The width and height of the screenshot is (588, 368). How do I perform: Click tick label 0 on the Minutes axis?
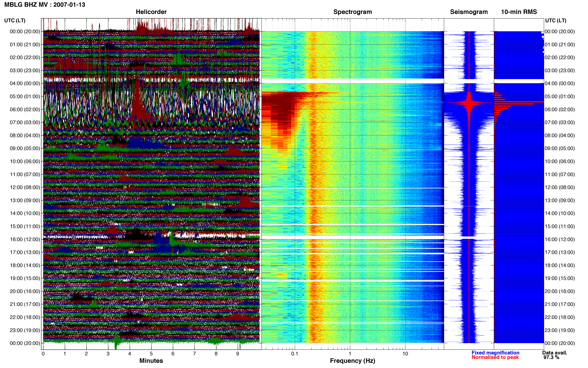tap(43, 354)
